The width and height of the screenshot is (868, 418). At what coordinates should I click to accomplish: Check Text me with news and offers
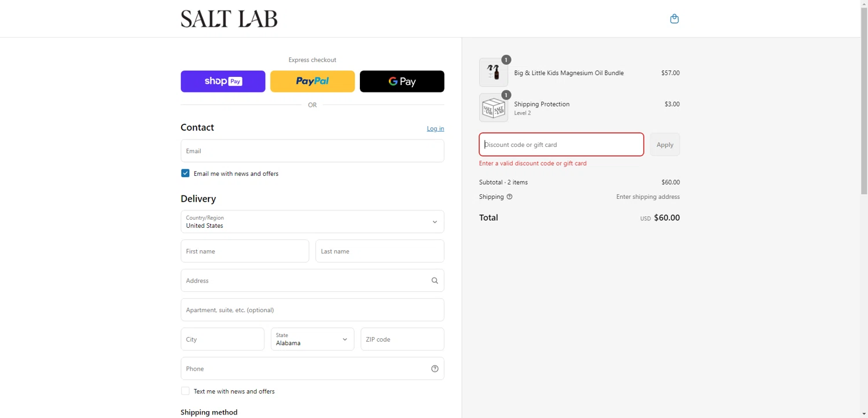click(x=185, y=391)
